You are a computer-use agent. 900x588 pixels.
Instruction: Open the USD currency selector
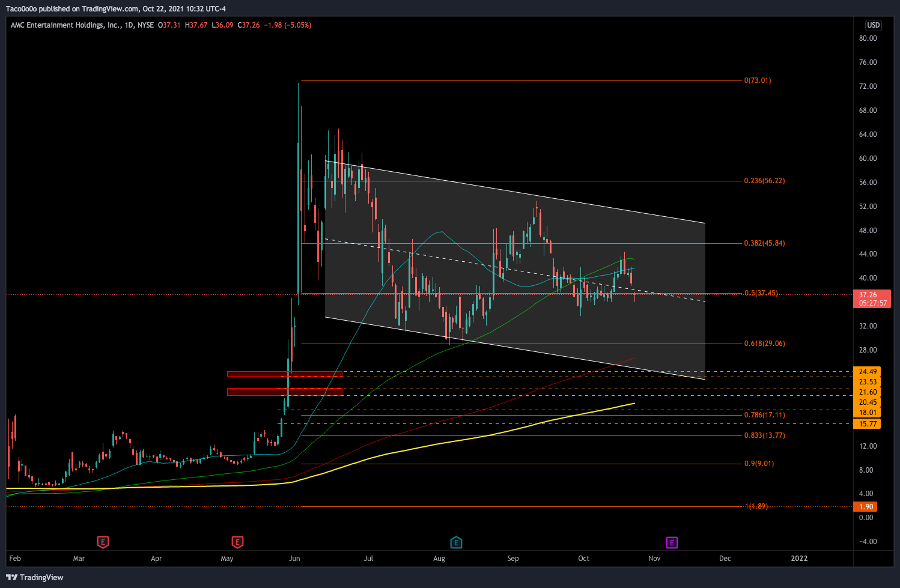tap(873, 25)
